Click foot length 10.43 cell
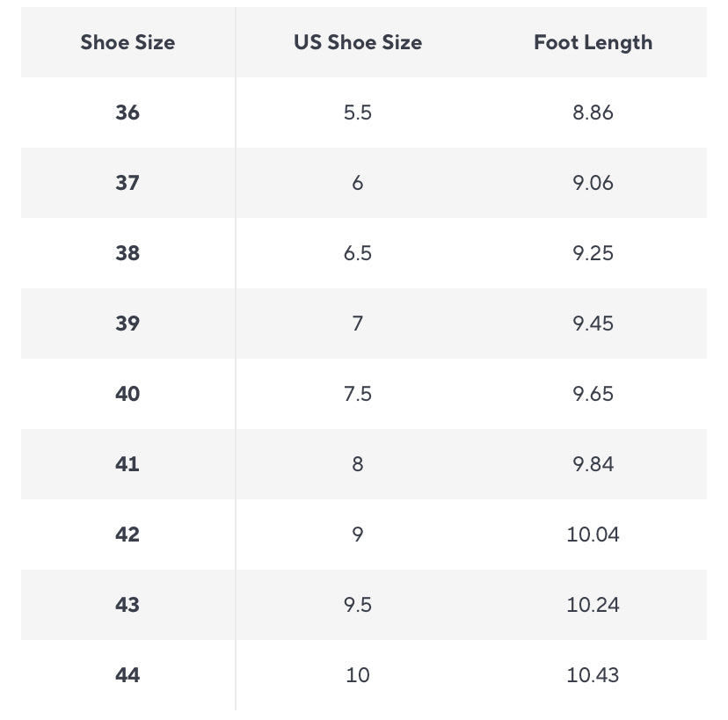This screenshot has height=720, width=728. click(x=593, y=675)
